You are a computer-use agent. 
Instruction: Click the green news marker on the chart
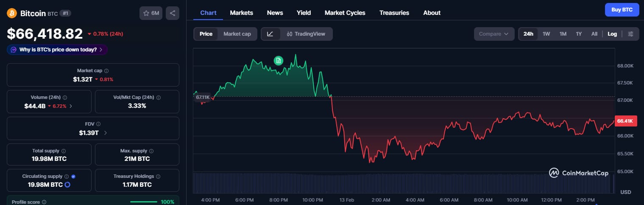(x=278, y=60)
